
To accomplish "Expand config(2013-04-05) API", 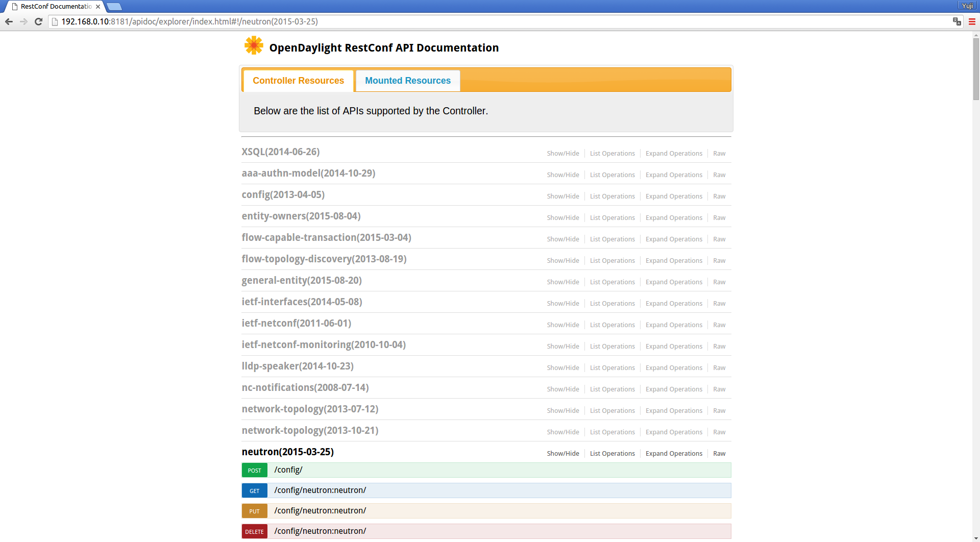I will pyautogui.click(x=283, y=195).
